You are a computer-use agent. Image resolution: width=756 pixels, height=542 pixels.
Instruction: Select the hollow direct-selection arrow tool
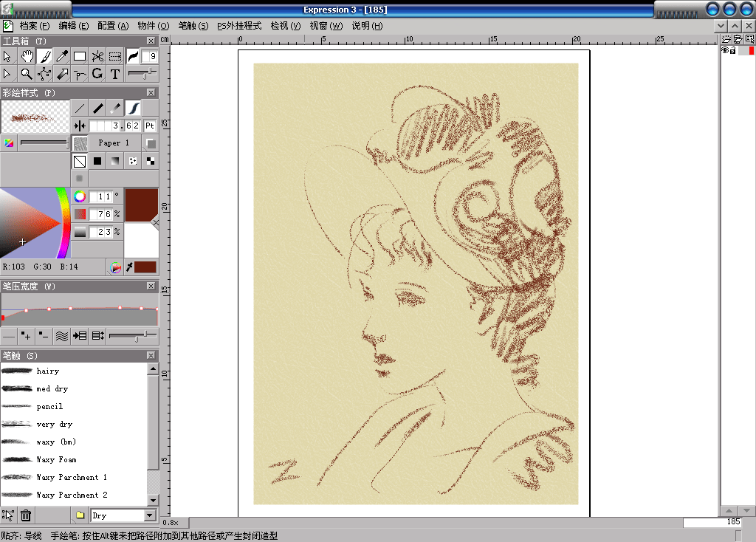pos(7,74)
